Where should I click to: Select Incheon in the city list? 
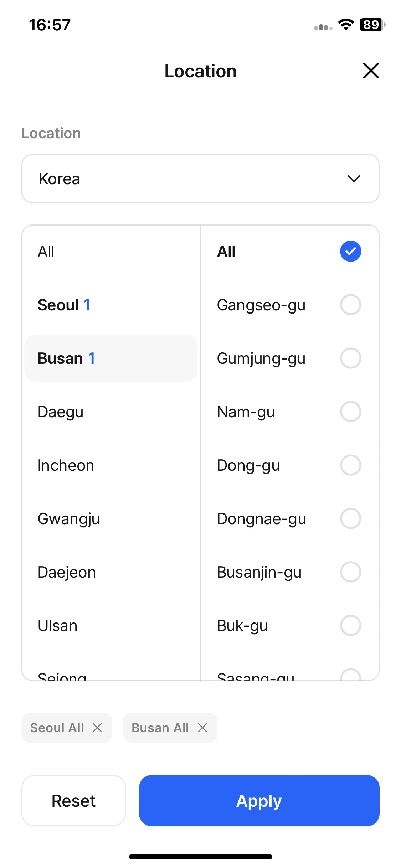pyautogui.click(x=111, y=465)
